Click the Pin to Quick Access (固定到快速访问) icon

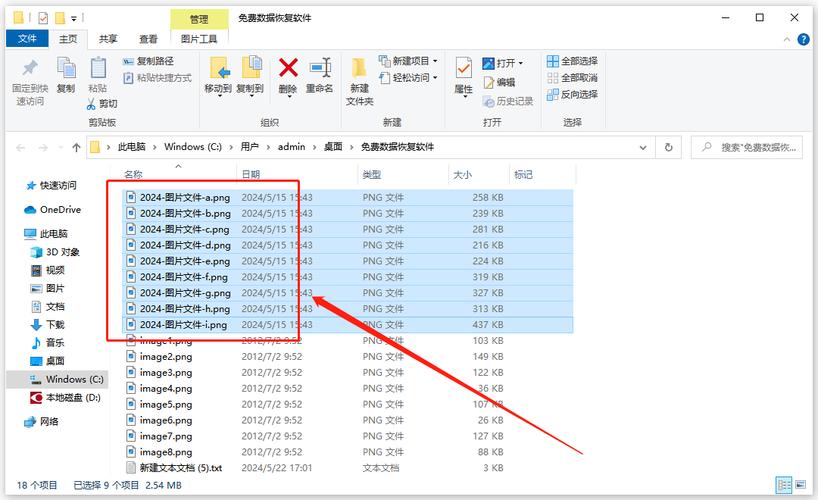tap(30, 68)
